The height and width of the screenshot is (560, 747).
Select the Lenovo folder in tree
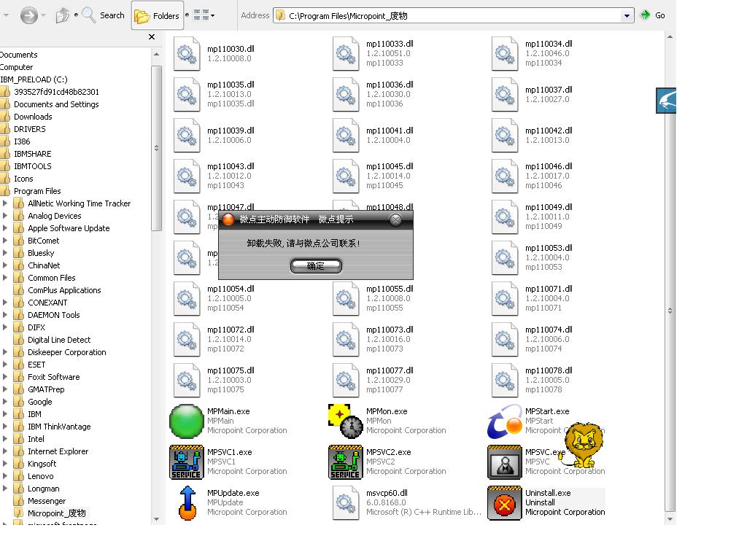coord(41,475)
